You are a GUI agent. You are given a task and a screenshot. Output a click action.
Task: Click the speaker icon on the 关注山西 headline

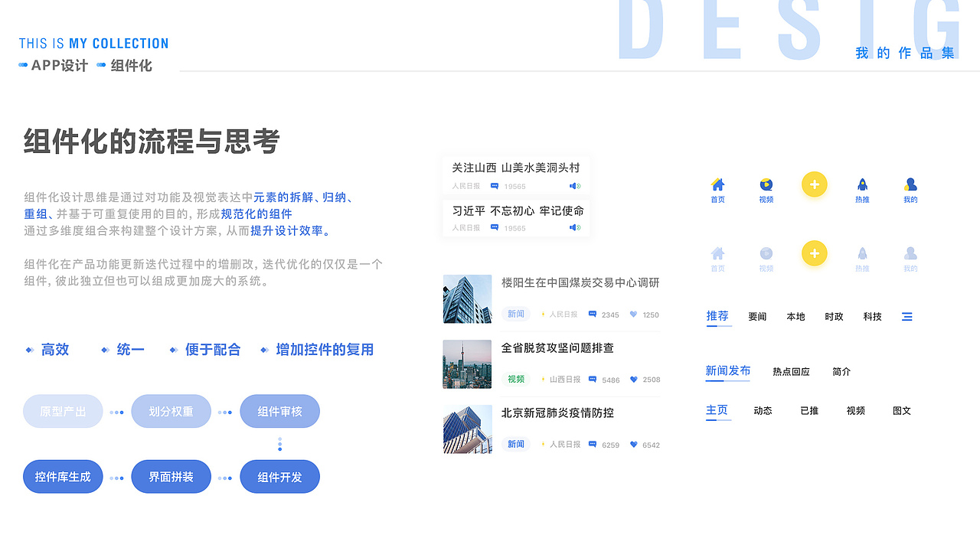coord(575,186)
